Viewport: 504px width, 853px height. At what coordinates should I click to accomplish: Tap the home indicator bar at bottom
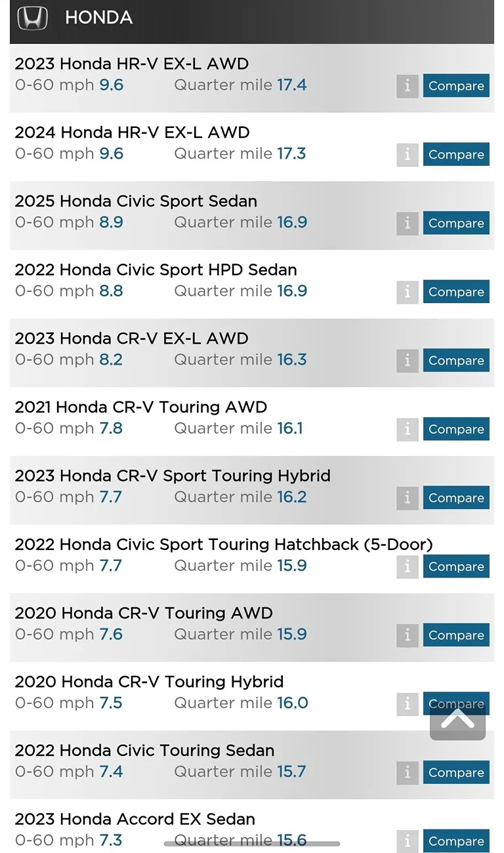[x=252, y=844]
